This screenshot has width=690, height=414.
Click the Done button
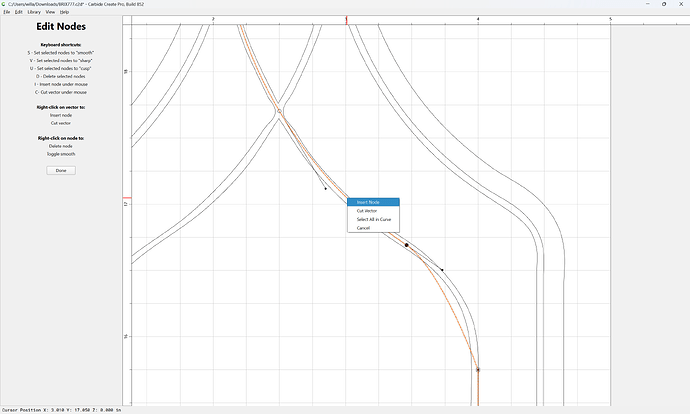point(61,170)
